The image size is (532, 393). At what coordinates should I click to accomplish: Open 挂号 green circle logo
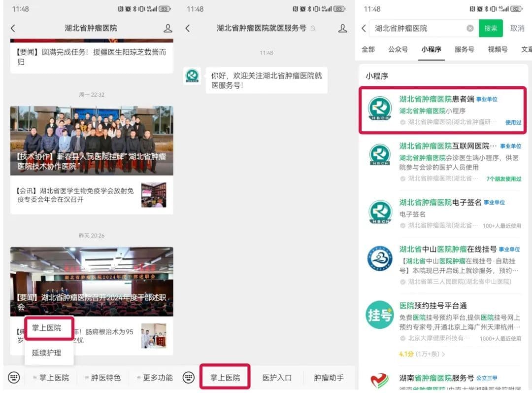[380, 315]
